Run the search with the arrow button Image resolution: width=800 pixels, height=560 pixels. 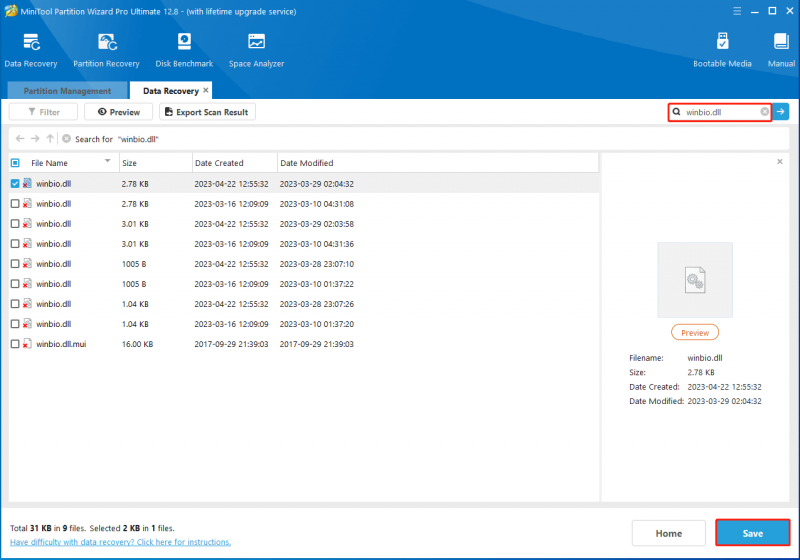[781, 112]
